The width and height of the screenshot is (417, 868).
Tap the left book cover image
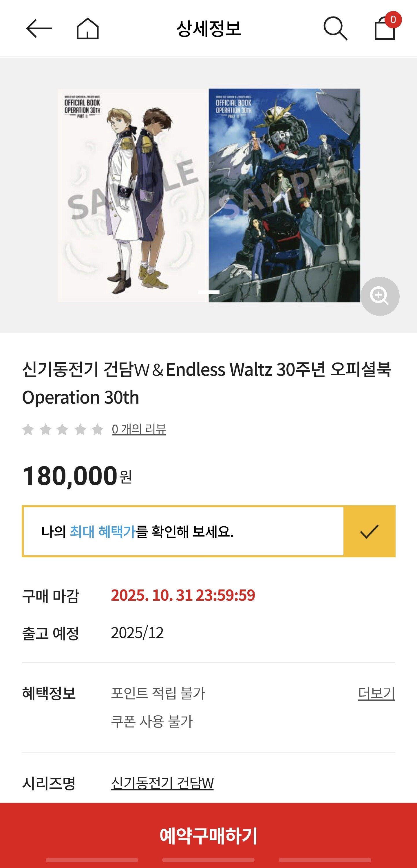click(x=132, y=195)
